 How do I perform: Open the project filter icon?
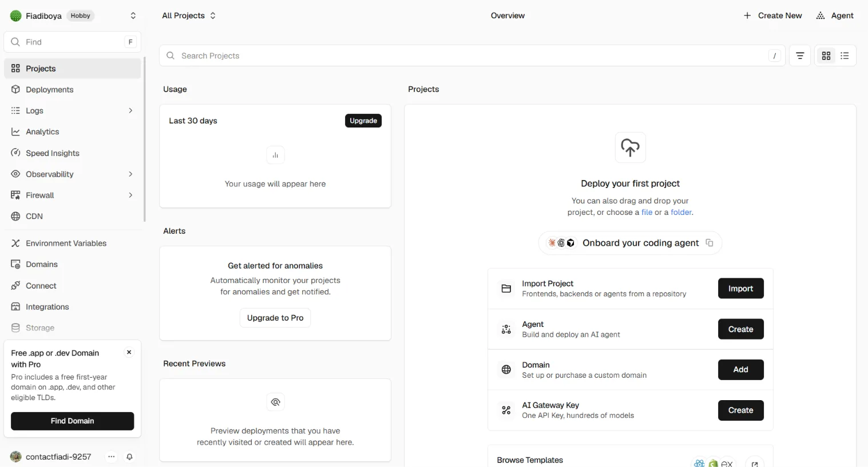tap(800, 56)
